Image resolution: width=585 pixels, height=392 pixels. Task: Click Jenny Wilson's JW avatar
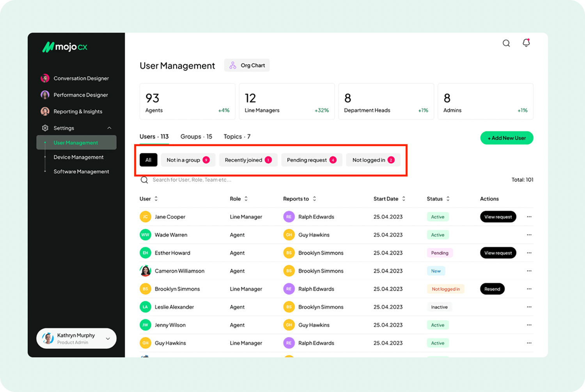tap(145, 325)
